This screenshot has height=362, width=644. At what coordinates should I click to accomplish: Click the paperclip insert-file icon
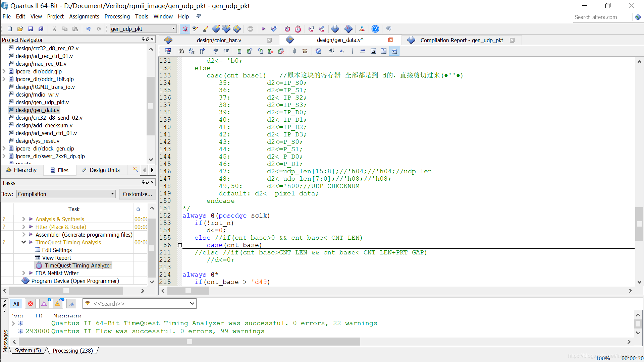click(294, 51)
